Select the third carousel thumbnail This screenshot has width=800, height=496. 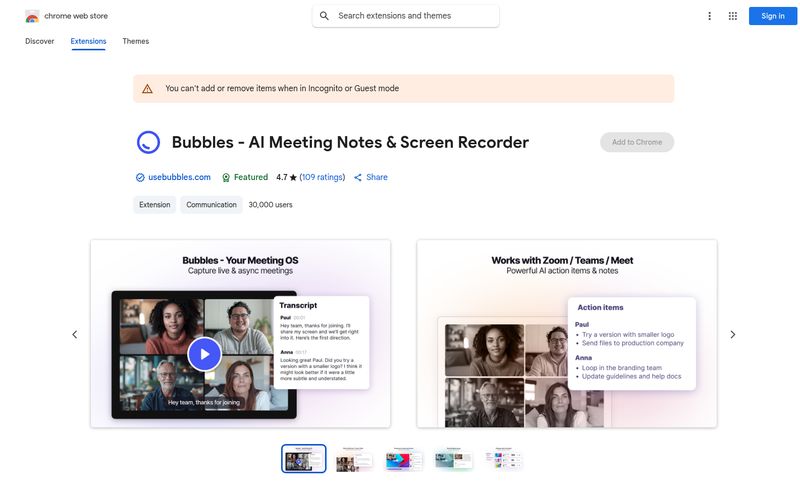click(x=404, y=459)
